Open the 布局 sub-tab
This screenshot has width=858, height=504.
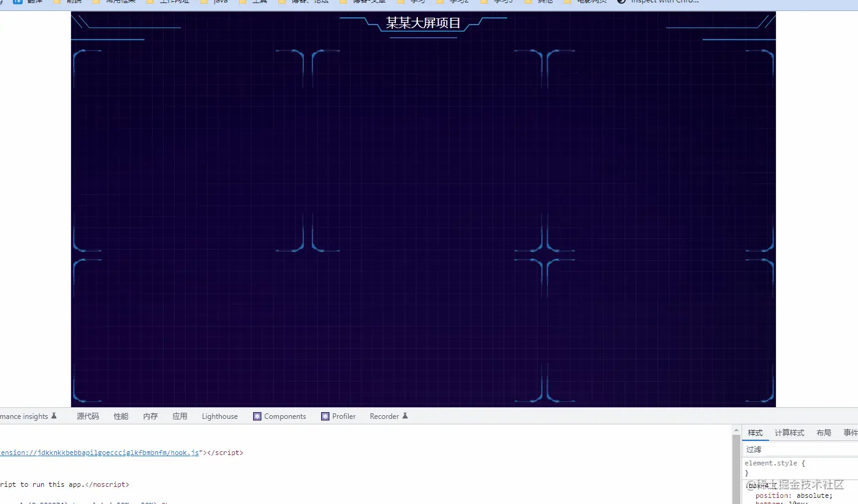click(x=824, y=433)
